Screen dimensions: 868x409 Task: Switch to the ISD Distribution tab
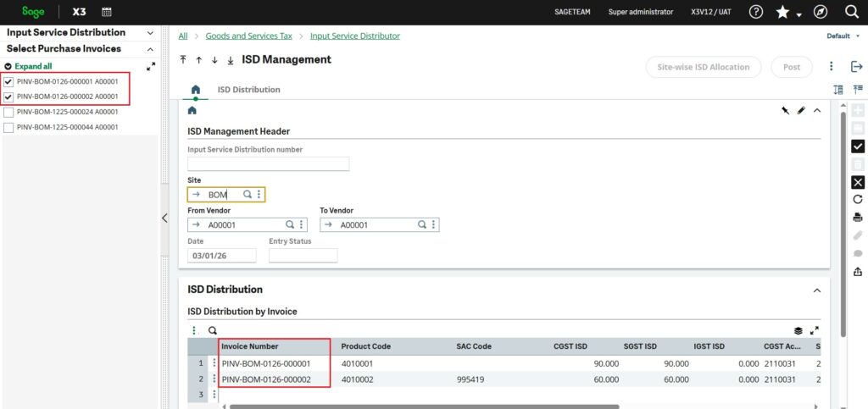point(248,90)
